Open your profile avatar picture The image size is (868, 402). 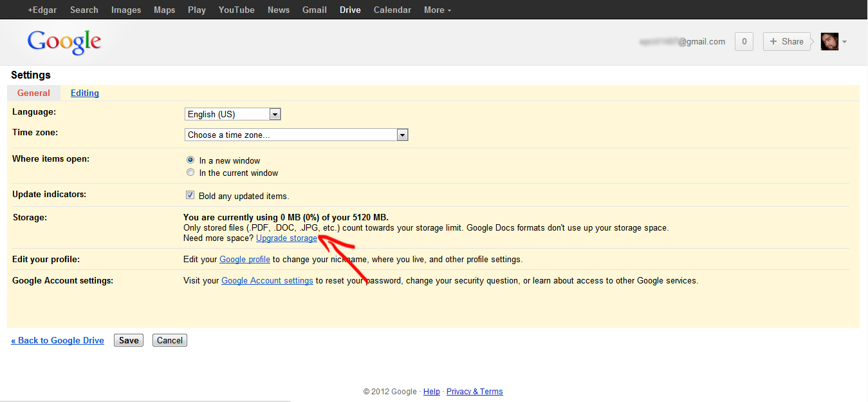(x=829, y=41)
